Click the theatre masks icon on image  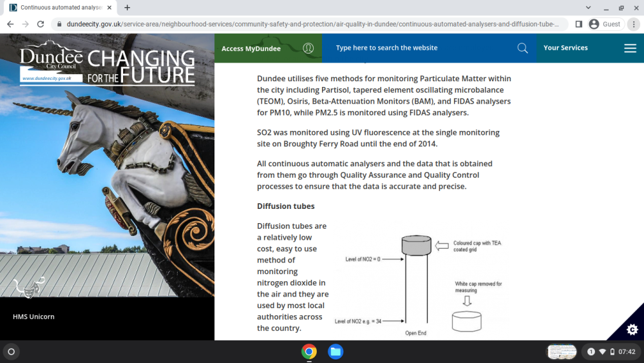click(x=29, y=288)
